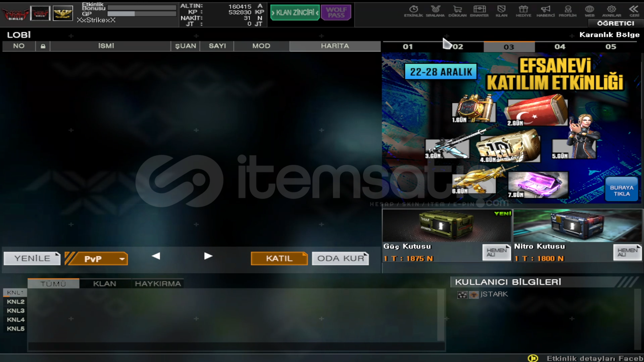This screenshot has height=362, width=644.
Task: Sort room list by HARİTA column
Action: [x=335, y=46]
